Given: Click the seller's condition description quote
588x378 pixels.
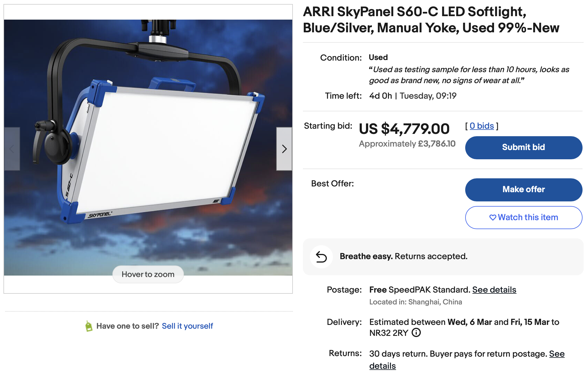Looking at the screenshot, I should click(469, 75).
